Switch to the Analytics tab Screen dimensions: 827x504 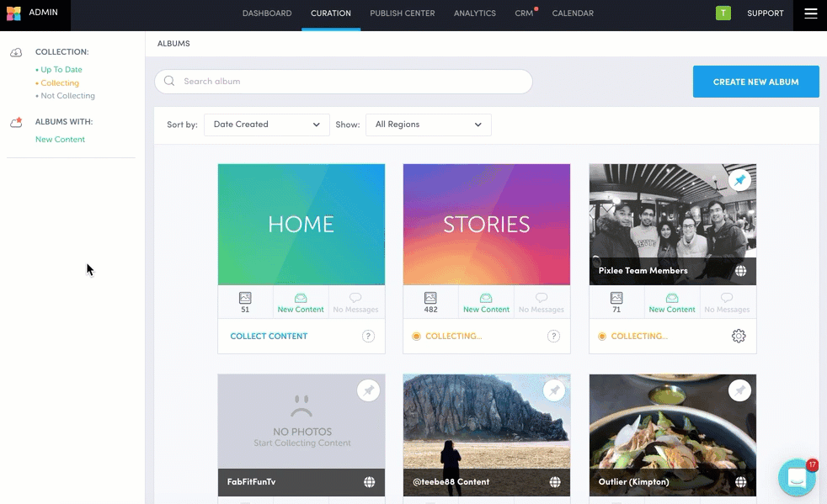pyautogui.click(x=475, y=13)
